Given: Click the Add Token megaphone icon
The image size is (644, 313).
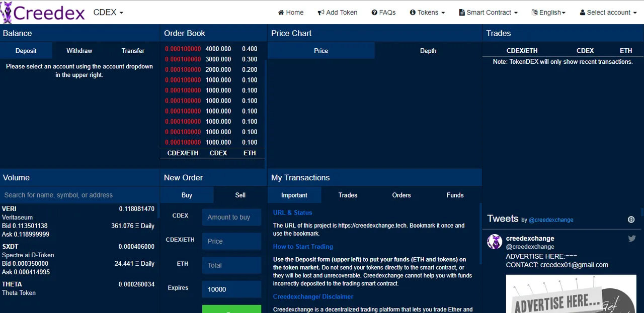Looking at the screenshot, I should click(321, 13).
